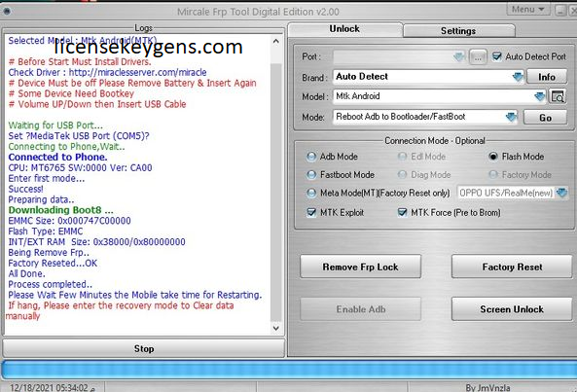Click 'Some Device Need Bootkey' log line
Screen dimensions: 577x392
(71, 93)
